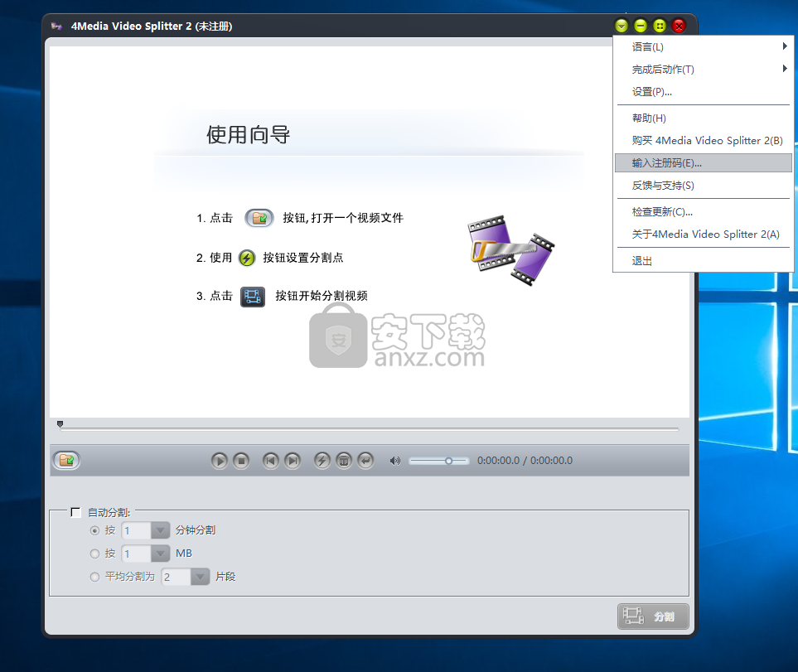This screenshot has height=672, width=798.
Task: Choose 设置(P)... menu item
Action: 704,92
